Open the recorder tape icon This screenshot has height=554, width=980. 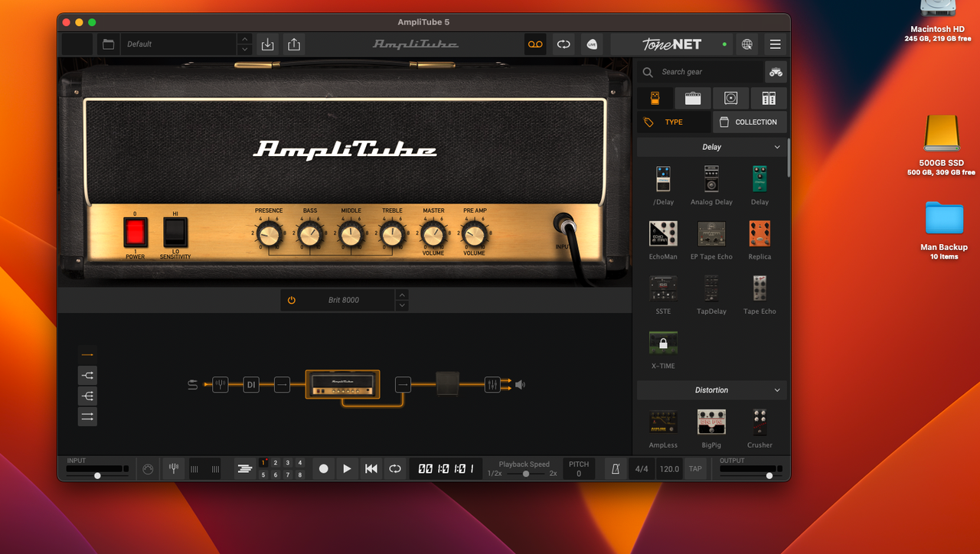(x=535, y=44)
